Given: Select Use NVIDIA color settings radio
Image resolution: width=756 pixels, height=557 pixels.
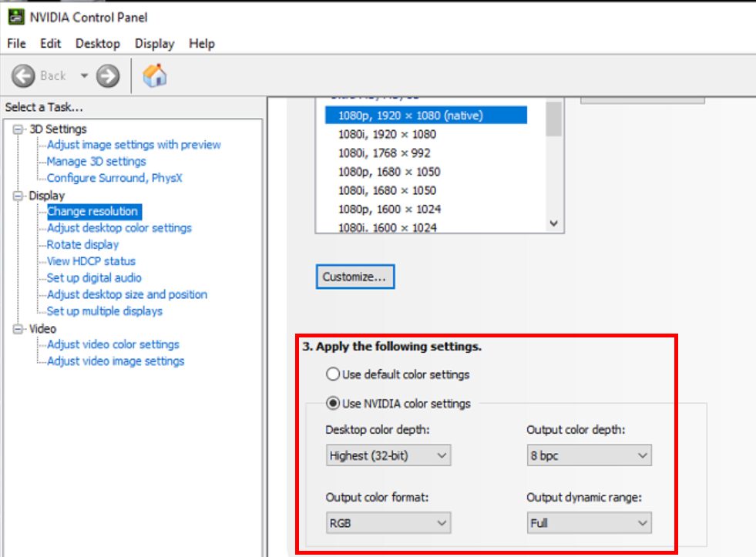Looking at the screenshot, I should (x=333, y=403).
